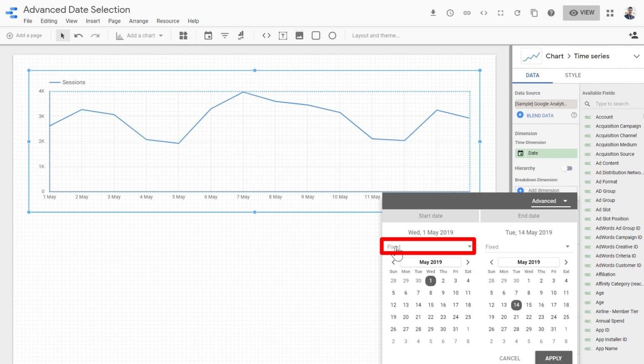Switch the report to VIEW mode

[x=581, y=13]
